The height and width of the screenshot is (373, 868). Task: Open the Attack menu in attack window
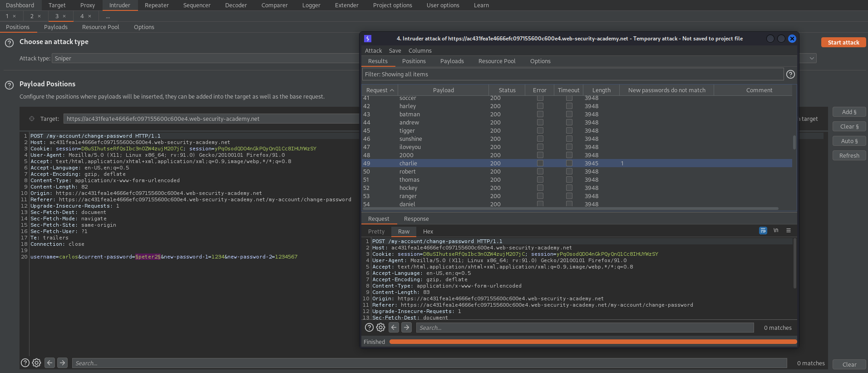(373, 50)
